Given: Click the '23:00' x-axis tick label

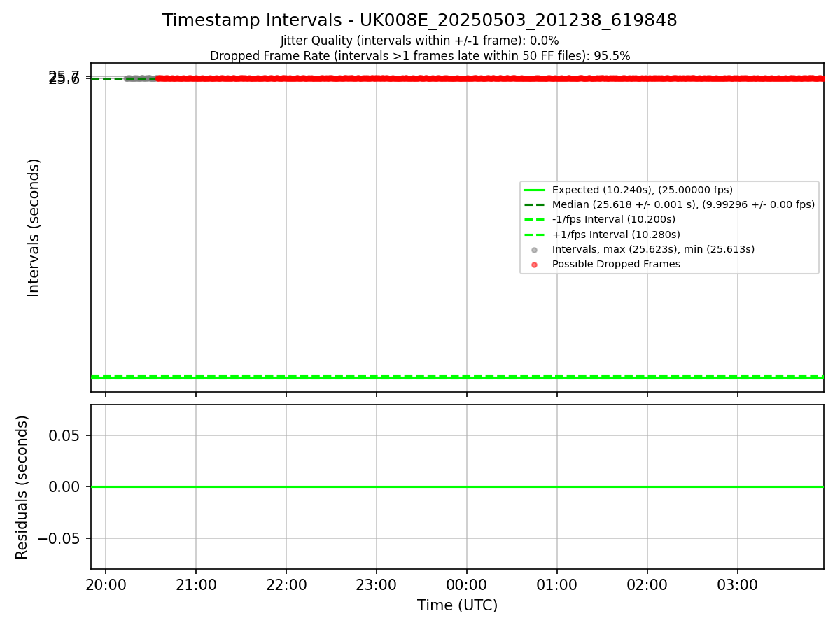Looking at the screenshot, I should tap(377, 585).
